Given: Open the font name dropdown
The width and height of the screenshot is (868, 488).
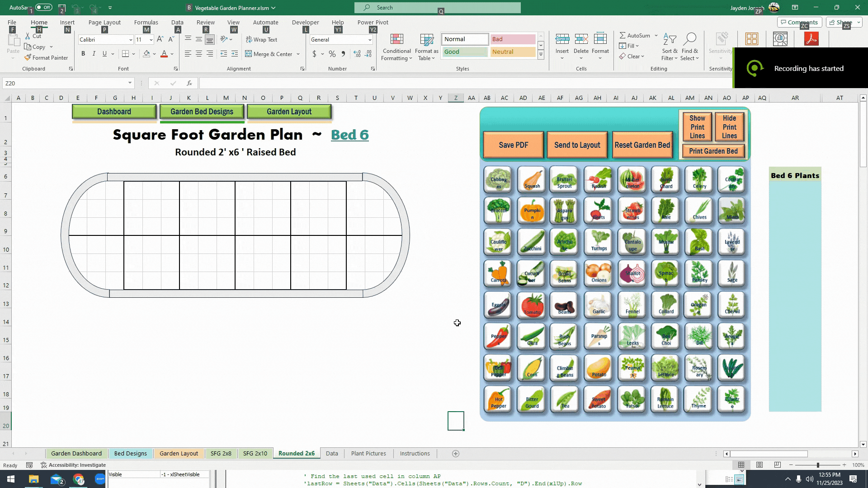Looking at the screenshot, I should click(x=131, y=40).
